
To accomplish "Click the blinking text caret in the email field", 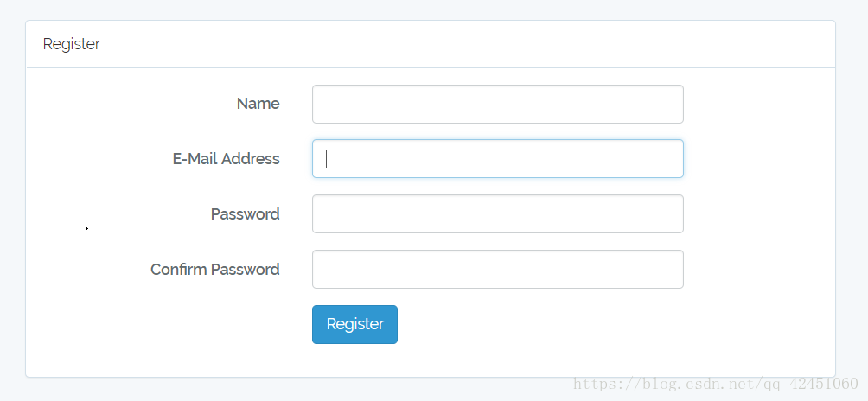I will point(327,159).
